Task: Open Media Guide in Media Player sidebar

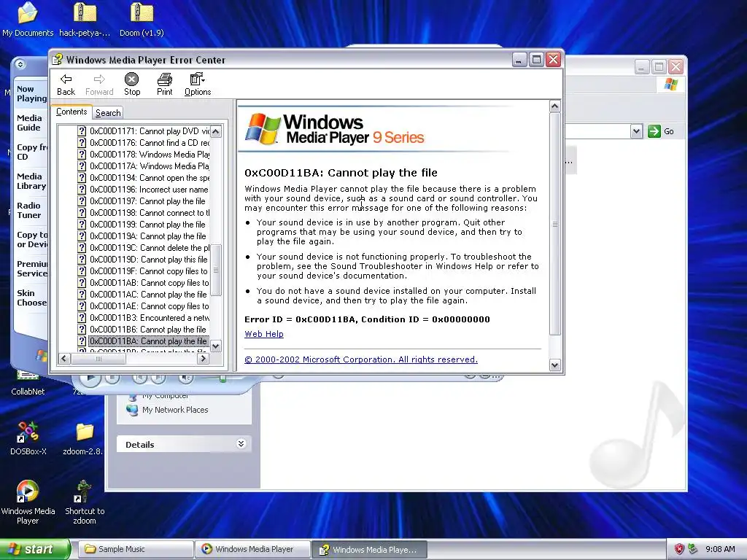Action: 29,122
